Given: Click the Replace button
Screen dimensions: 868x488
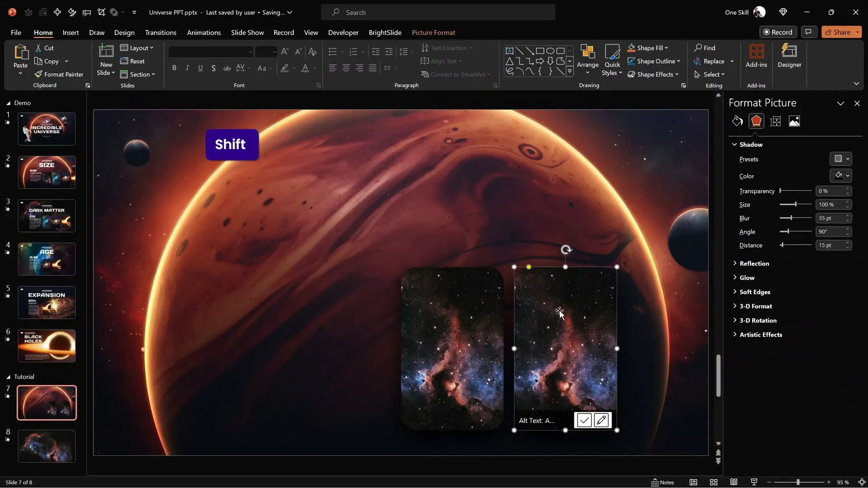Looking at the screenshot, I should pyautogui.click(x=713, y=61).
